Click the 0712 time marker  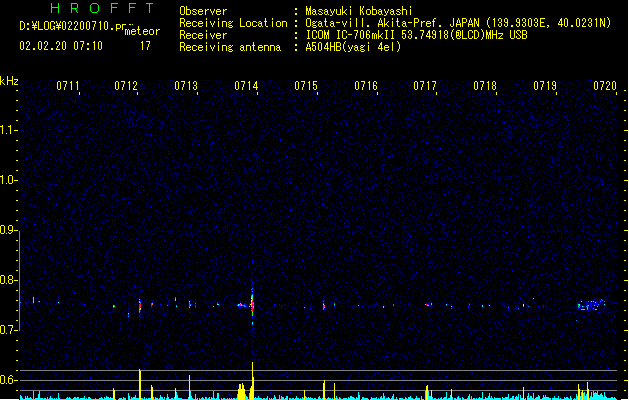click(126, 85)
